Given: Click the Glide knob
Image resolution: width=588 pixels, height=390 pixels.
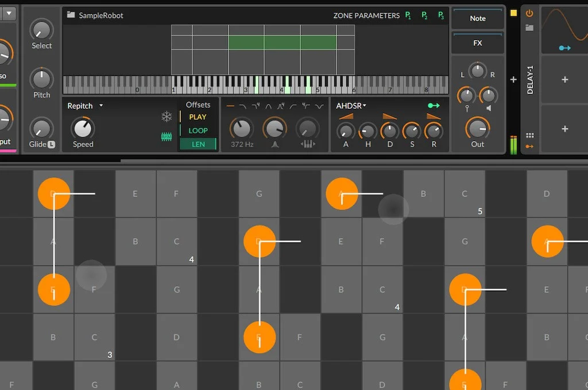Looking at the screenshot, I should [x=41, y=128].
